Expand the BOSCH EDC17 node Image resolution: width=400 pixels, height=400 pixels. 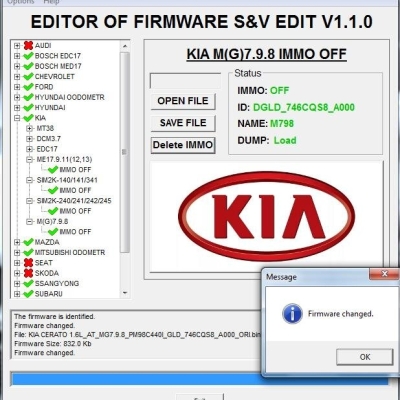point(17,56)
